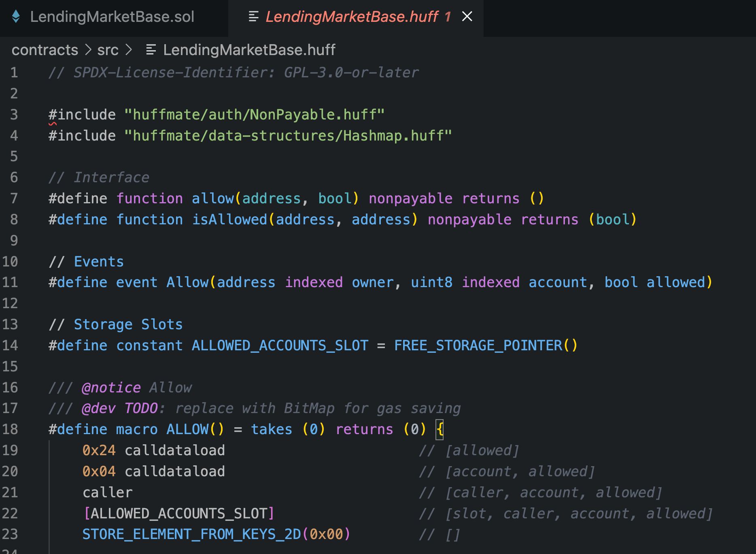The image size is (756, 554).
Task: Switch to the LendingMarketBase.sol tab
Action: click(113, 17)
